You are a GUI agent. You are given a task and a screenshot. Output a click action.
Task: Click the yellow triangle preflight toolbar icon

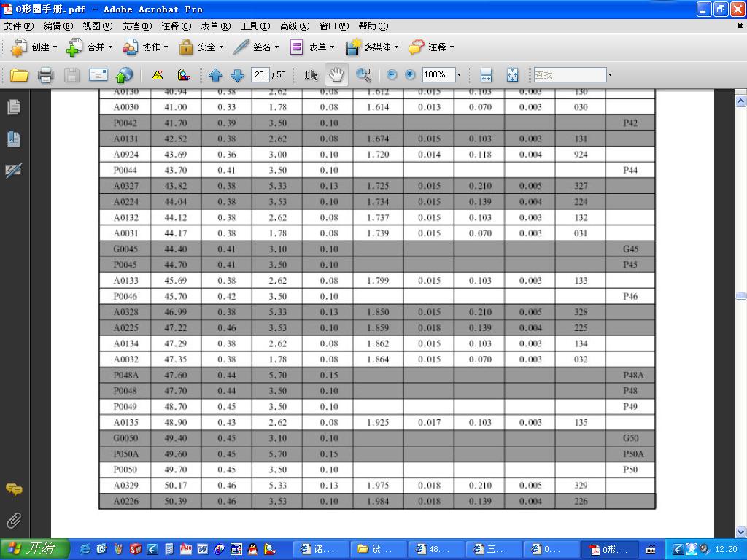pyautogui.click(x=158, y=75)
